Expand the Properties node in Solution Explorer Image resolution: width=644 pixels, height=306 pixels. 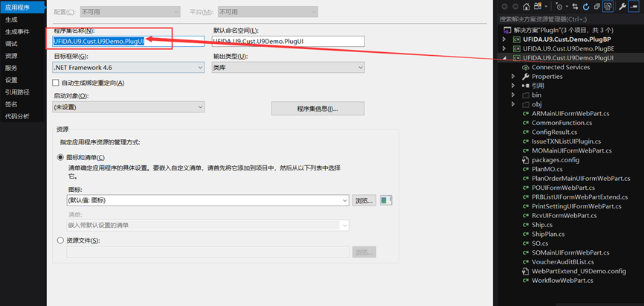coord(513,77)
